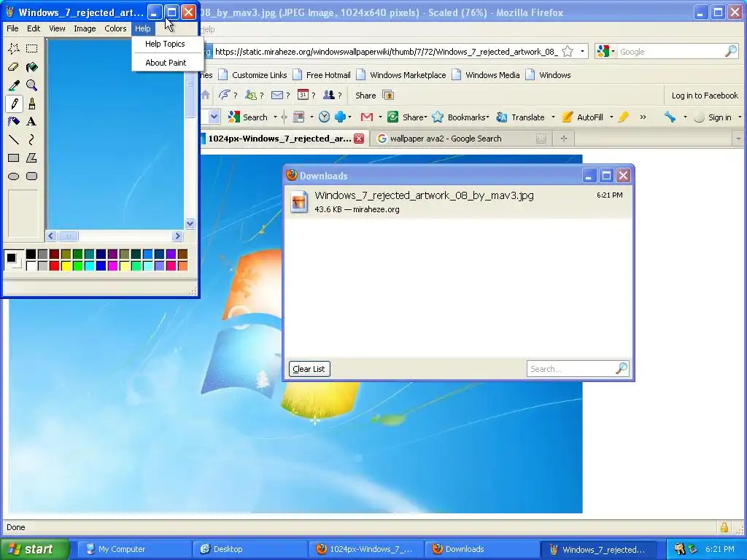Select the Rectangle shape tool
747x560 pixels.
coord(14,157)
